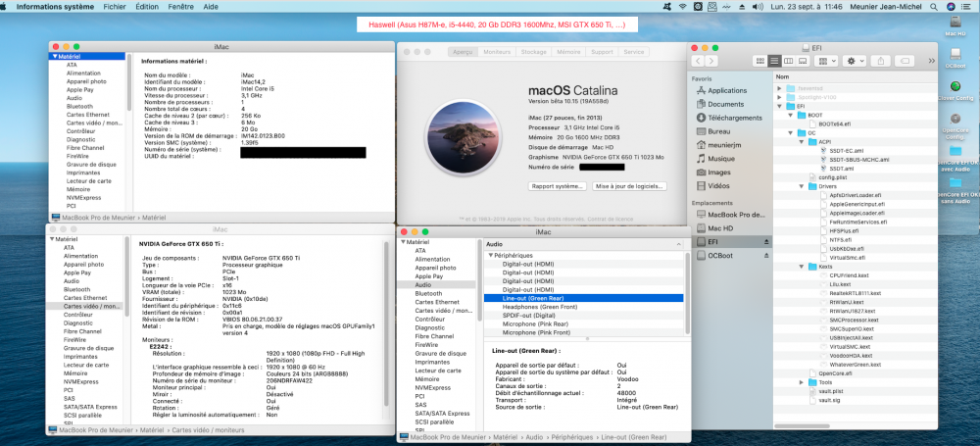Viewport: 980px width, 446px height.
Task: Open the Finder action gear menu
Action: tap(854, 61)
